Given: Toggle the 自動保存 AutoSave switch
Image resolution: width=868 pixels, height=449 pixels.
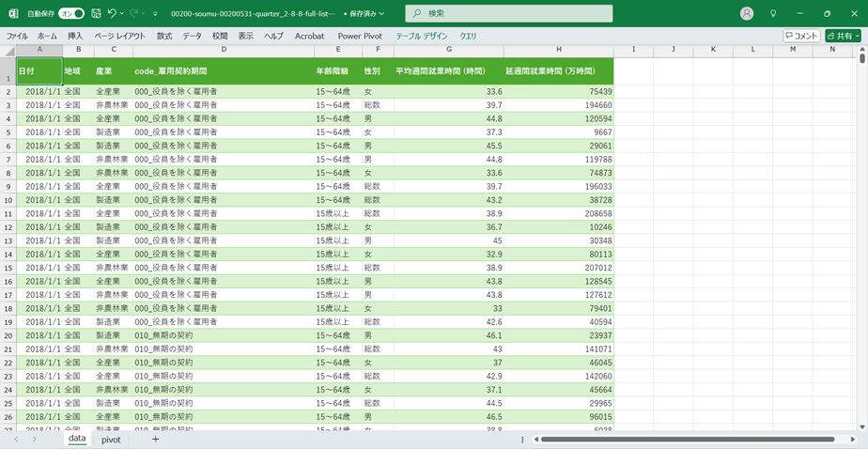Looking at the screenshot, I should (71, 14).
